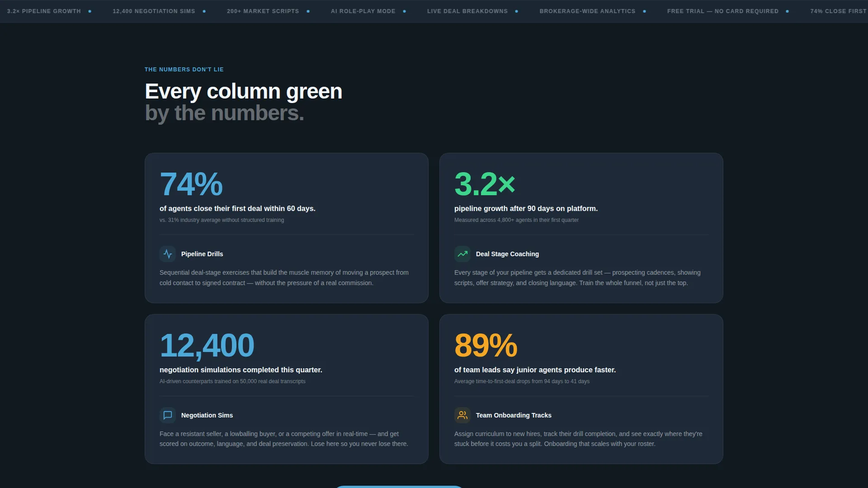
Task: Click the Pipeline Drills pulse icon
Action: 168,254
